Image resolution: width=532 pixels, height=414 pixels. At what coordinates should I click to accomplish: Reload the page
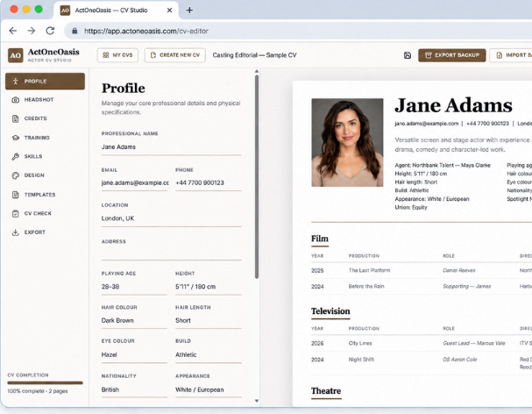pyautogui.click(x=50, y=31)
